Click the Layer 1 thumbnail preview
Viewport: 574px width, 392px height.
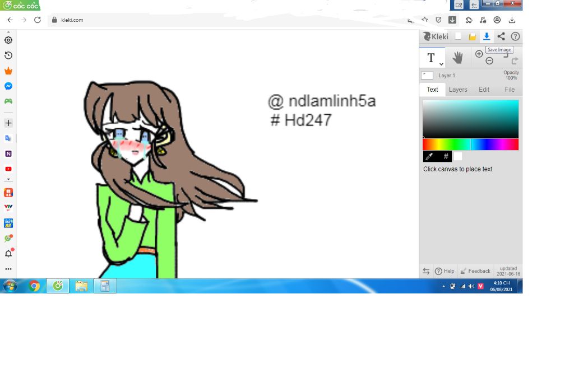(427, 76)
